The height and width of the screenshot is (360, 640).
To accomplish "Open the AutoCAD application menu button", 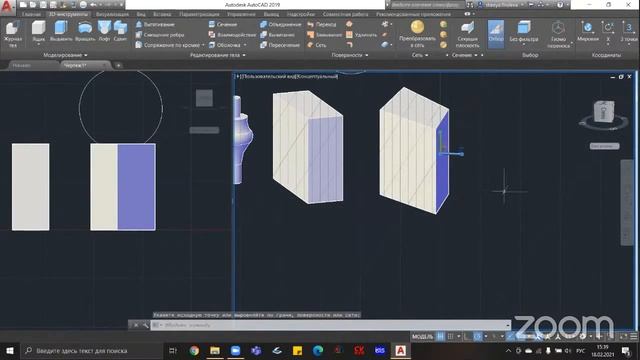I will click(7, 6).
